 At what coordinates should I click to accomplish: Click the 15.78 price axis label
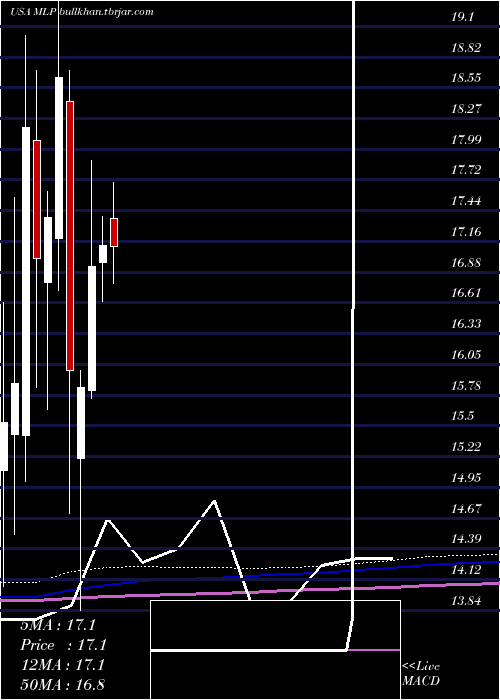[x=466, y=385]
